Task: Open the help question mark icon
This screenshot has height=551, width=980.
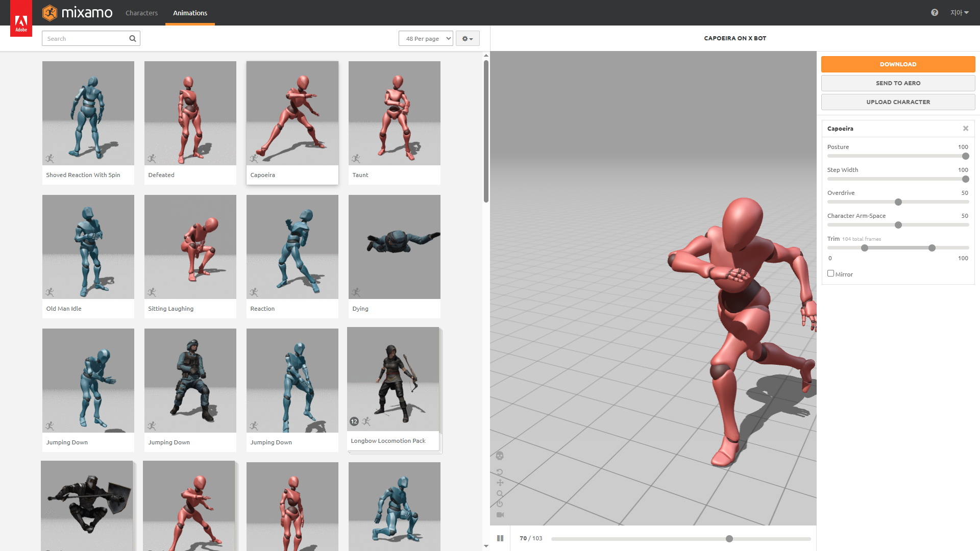Action: pyautogui.click(x=934, y=13)
